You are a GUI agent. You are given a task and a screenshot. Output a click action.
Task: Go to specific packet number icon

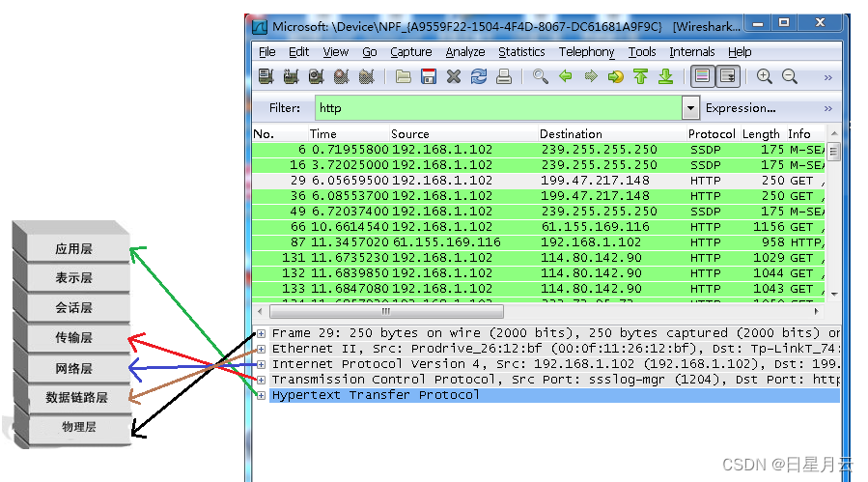[x=616, y=76]
